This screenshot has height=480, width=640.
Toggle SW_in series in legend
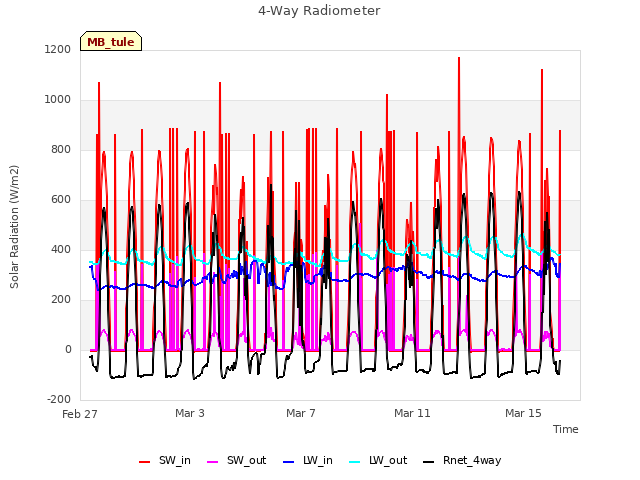click(x=165, y=461)
